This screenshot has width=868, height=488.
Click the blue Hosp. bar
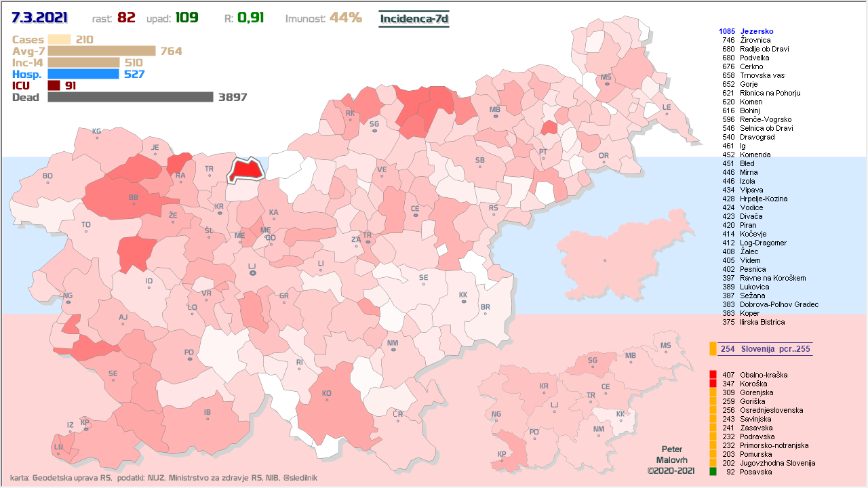(x=83, y=74)
